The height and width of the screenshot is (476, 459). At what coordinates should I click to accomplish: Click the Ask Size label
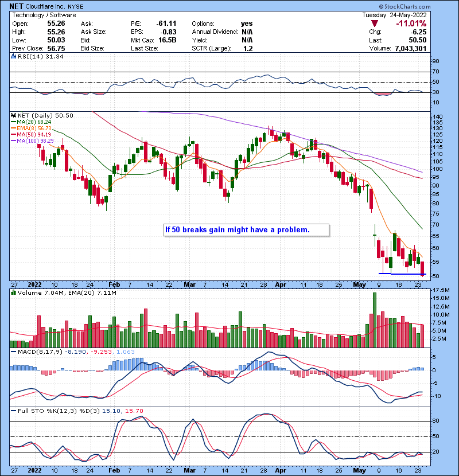coord(94,32)
